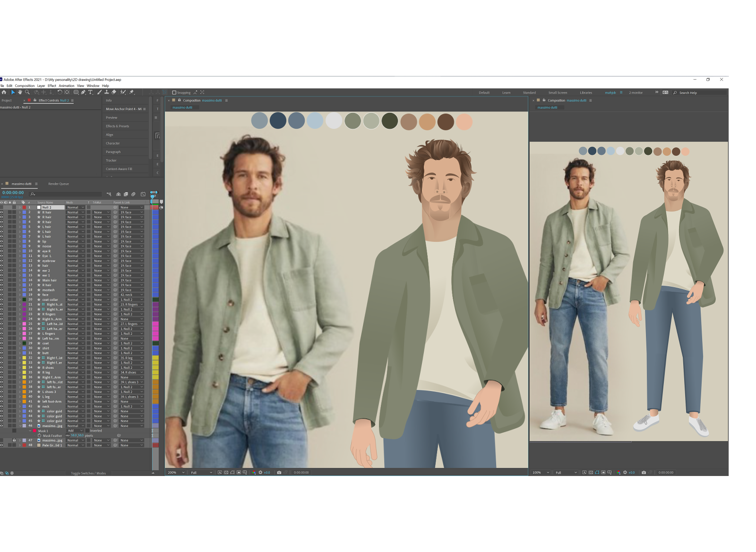The image size is (756, 552).
Task: Click the timeline layer search field
Action: [65, 194]
